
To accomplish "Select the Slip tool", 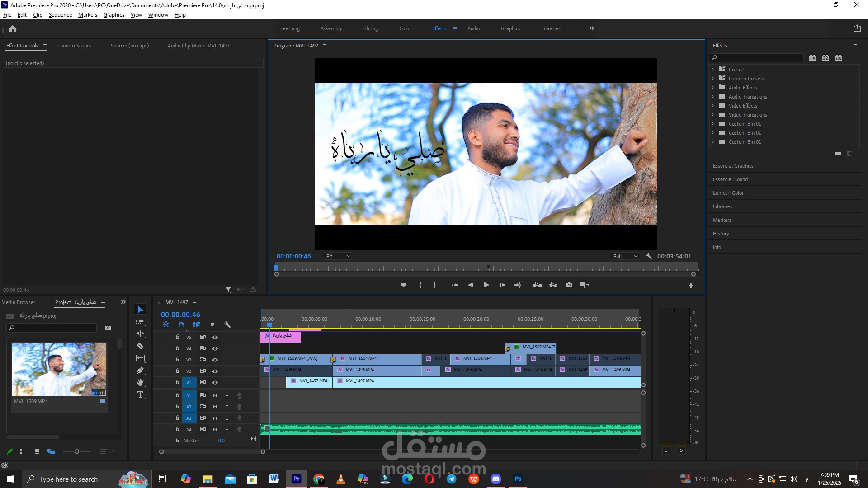I will [140, 358].
